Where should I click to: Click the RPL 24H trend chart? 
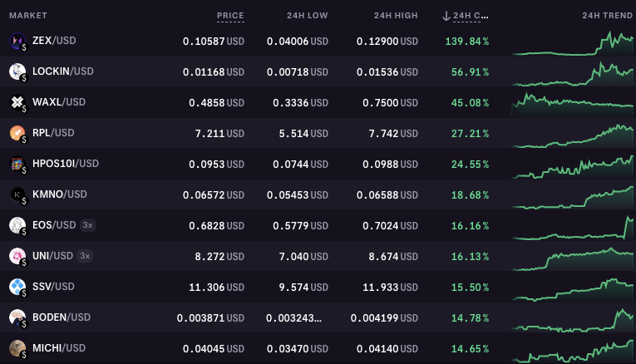[572, 135]
